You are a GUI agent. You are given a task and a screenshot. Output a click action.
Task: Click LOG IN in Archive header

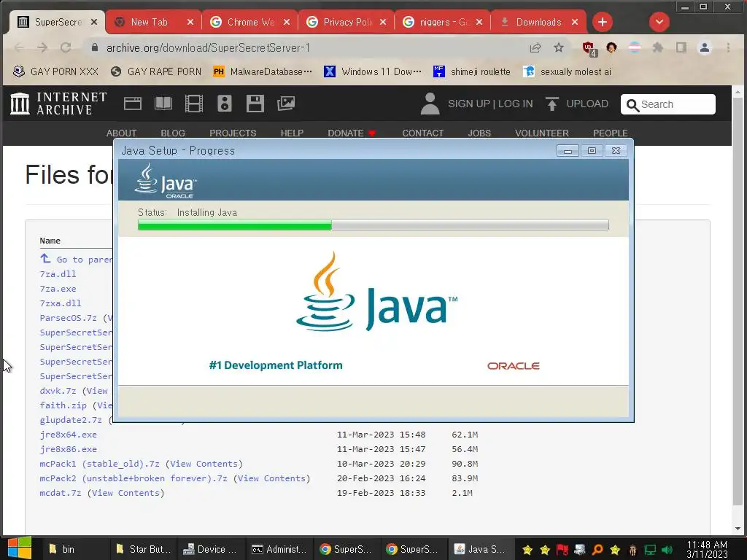point(516,104)
